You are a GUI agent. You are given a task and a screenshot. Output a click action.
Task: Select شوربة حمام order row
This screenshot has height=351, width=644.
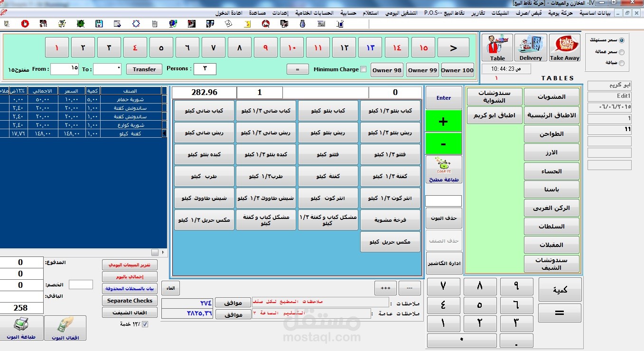coord(84,99)
